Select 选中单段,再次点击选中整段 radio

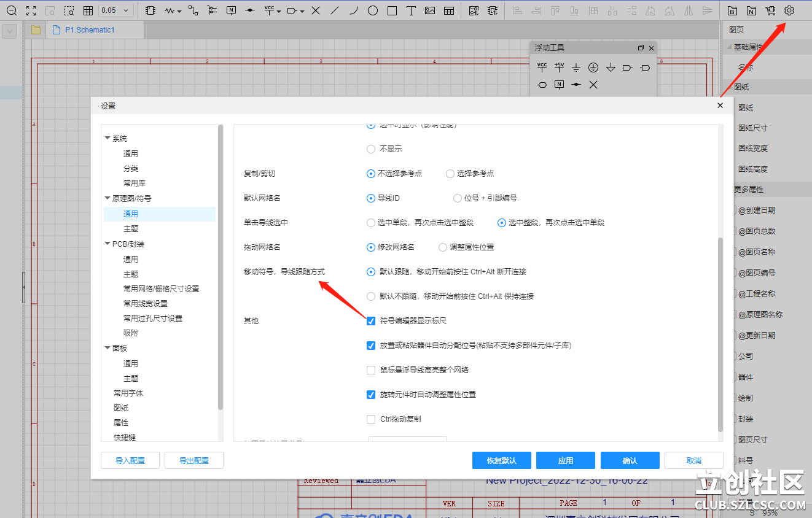[x=371, y=223]
